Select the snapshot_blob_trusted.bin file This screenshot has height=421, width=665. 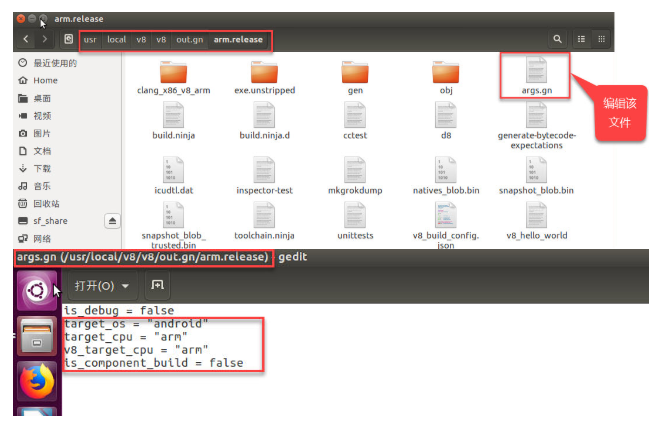pyautogui.click(x=173, y=225)
